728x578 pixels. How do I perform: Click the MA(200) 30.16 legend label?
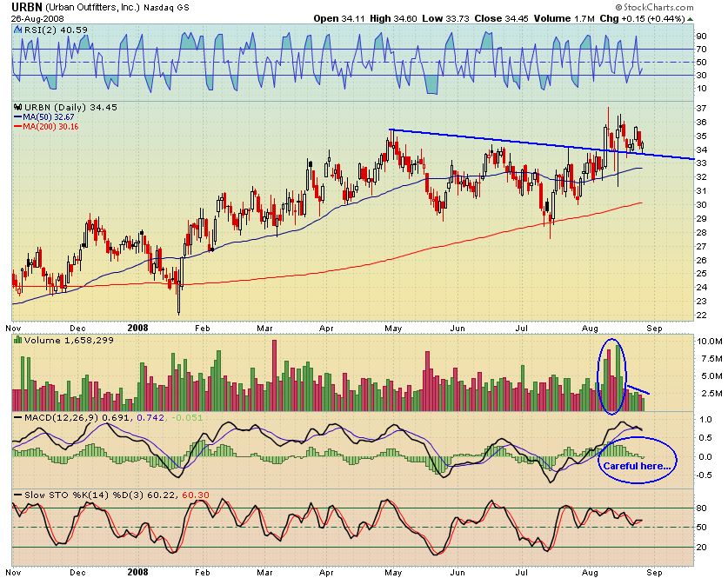(50, 127)
